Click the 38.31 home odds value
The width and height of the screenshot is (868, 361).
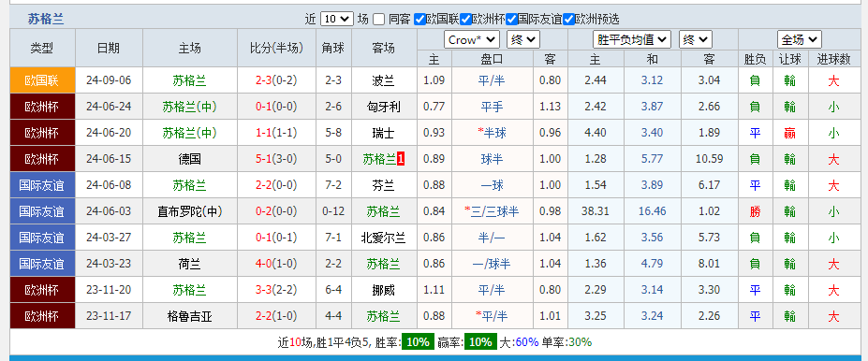pyautogui.click(x=596, y=211)
